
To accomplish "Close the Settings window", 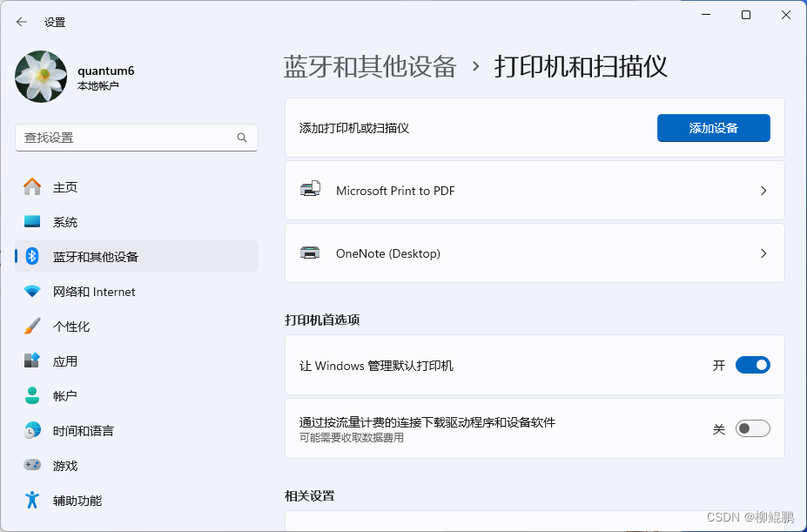I will click(786, 15).
